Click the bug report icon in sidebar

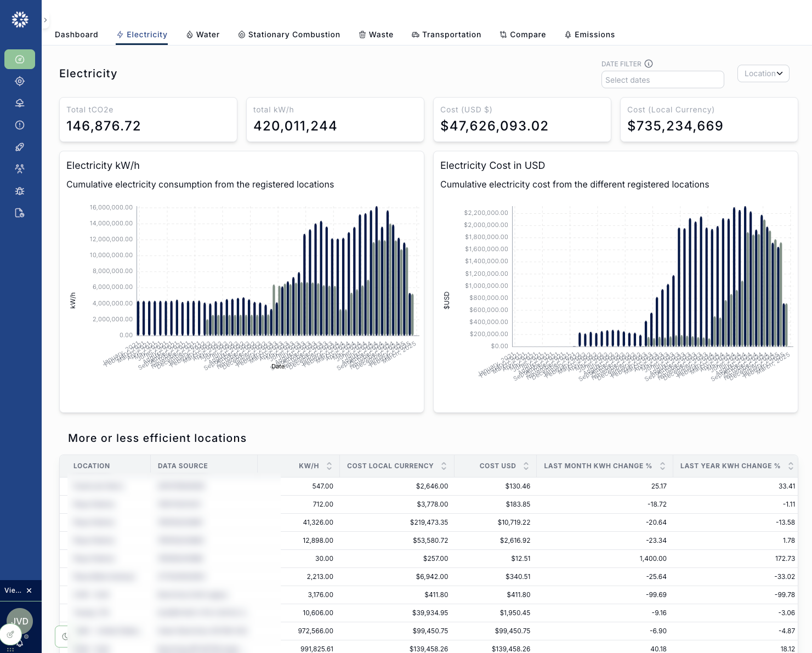coord(20,191)
